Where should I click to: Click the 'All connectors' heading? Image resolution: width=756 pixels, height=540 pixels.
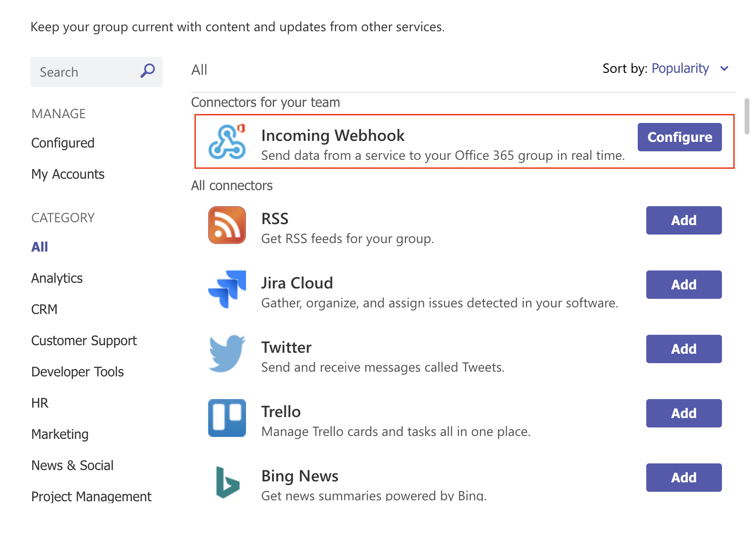(232, 185)
